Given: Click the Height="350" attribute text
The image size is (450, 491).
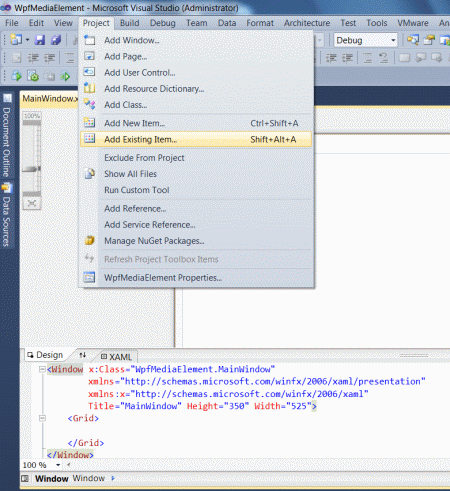Looking at the screenshot, I should coord(218,406).
